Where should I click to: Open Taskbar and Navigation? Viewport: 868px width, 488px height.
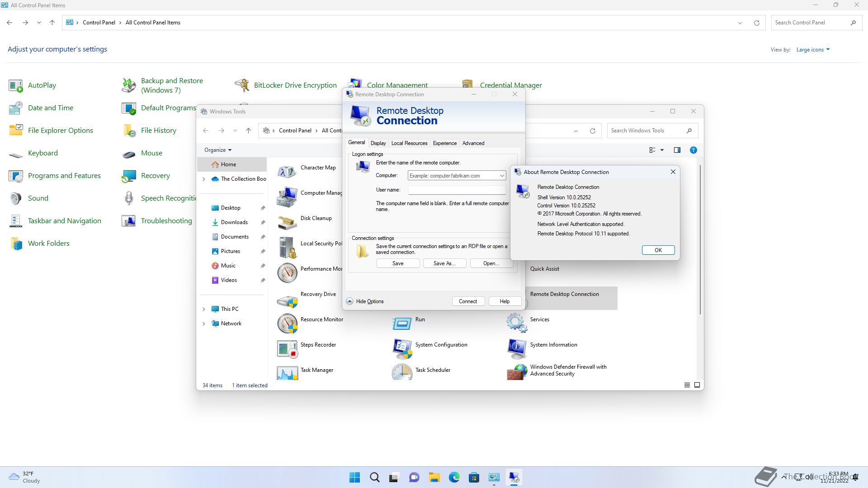point(55,221)
